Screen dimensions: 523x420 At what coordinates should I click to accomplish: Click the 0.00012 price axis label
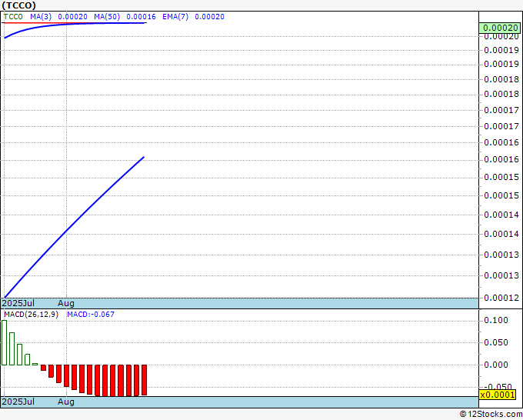click(x=501, y=298)
